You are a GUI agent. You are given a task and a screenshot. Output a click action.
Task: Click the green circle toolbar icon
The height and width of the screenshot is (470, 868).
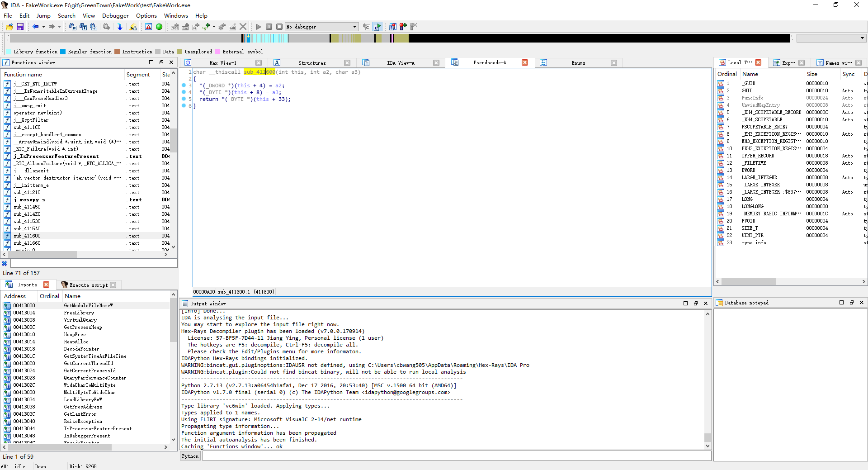coord(159,27)
